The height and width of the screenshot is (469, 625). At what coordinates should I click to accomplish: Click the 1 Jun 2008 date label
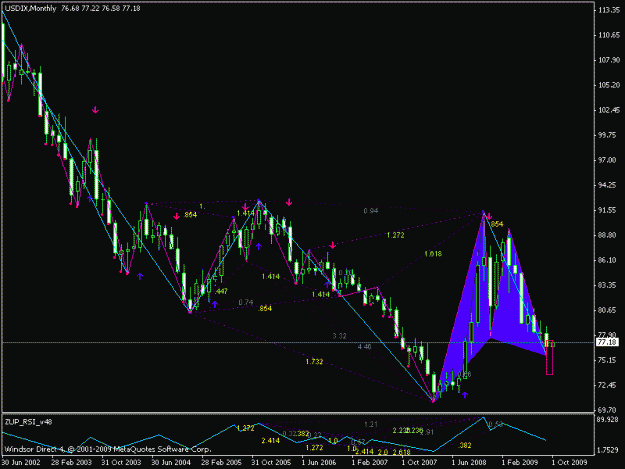(469, 462)
